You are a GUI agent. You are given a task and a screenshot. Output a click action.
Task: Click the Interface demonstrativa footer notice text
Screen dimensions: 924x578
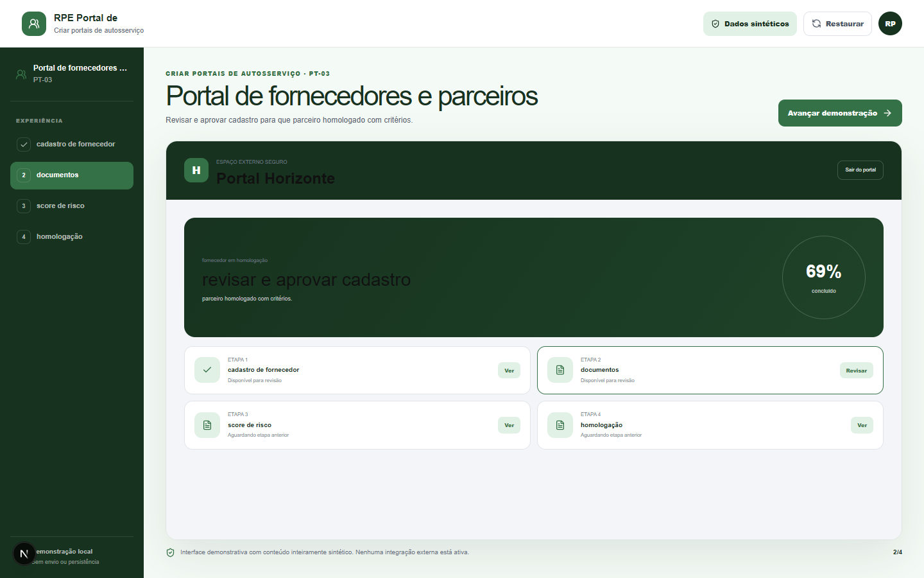325,552
